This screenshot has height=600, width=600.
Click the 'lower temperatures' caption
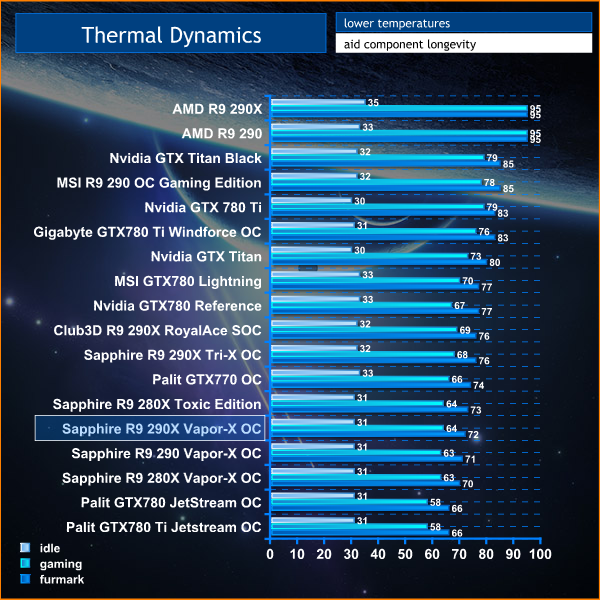[x=397, y=23]
